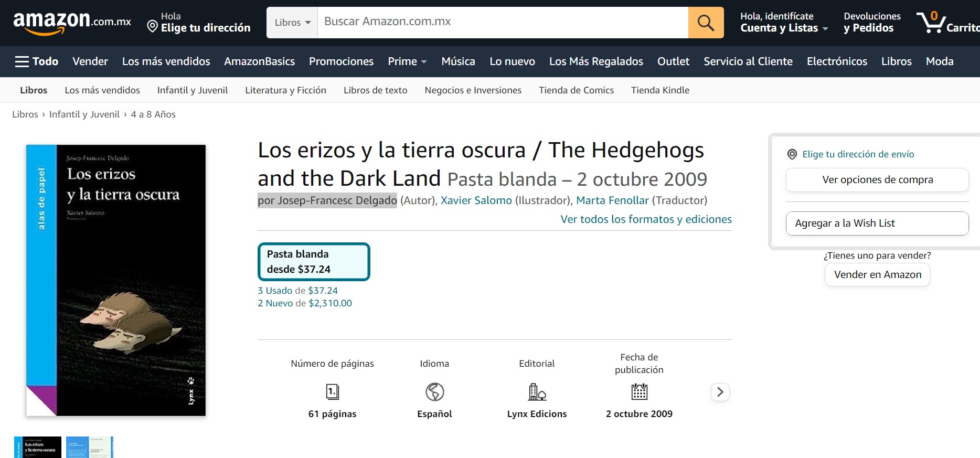The width and height of the screenshot is (980, 458).
Task: Open Lo nuevo navigation item
Action: (x=512, y=61)
